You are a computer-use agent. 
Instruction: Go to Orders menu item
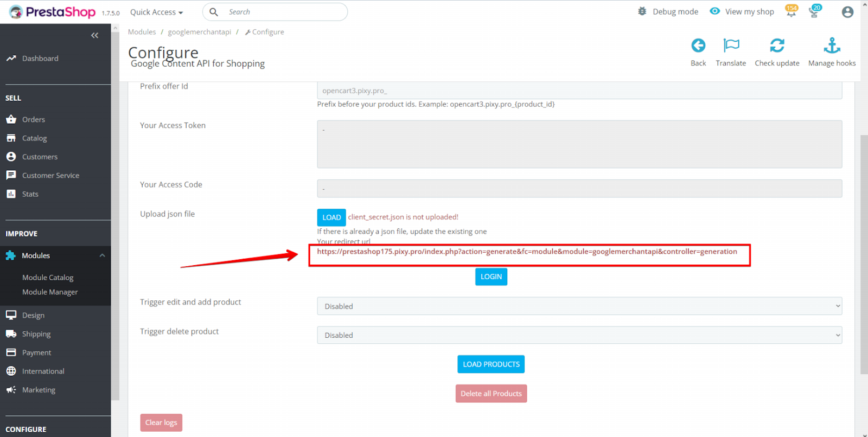coord(34,120)
